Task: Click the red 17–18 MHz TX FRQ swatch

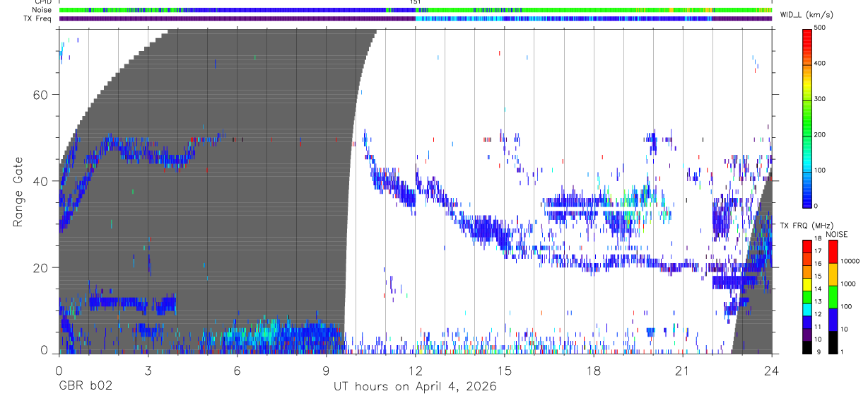Action: tap(807, 245)
